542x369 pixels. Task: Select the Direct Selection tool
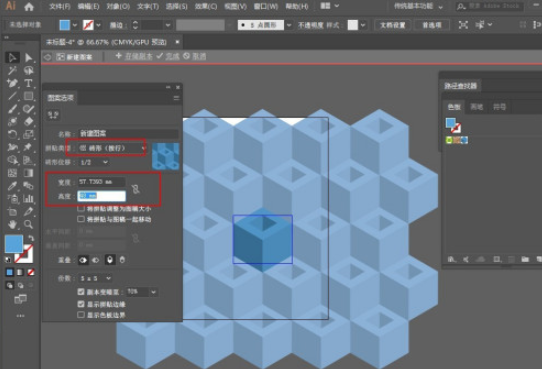click(28, 57)
